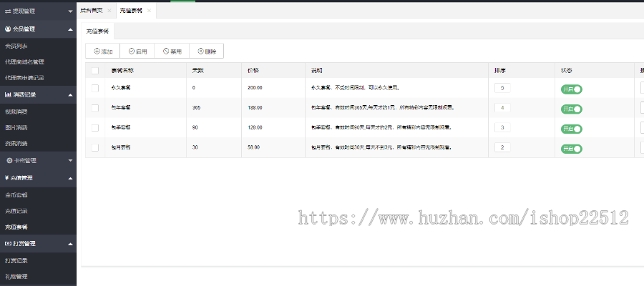Close the 充值套餐 top tab with its X
This screenshot has height=286, width=644.
click(149, 11)
